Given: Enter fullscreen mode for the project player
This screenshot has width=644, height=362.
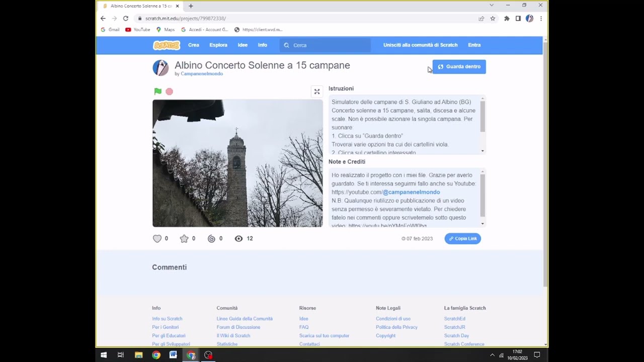Looking at the screenshot, I should click(317, 92).
